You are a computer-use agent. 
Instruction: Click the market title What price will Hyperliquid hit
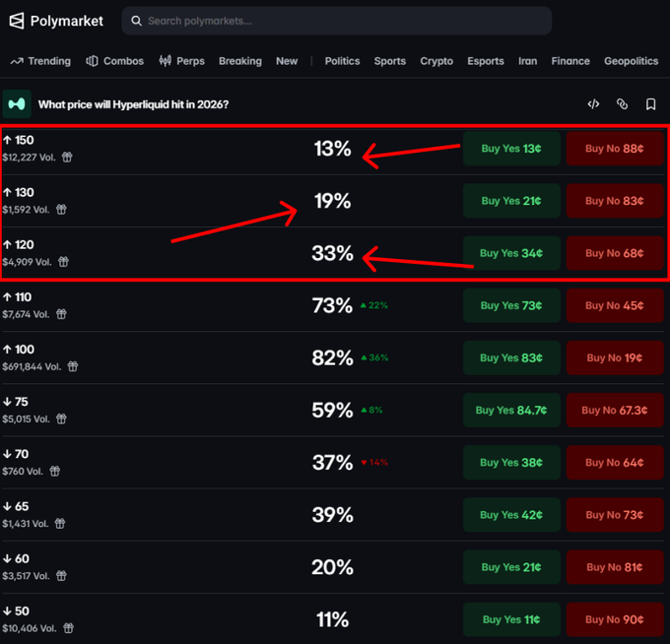133,104
